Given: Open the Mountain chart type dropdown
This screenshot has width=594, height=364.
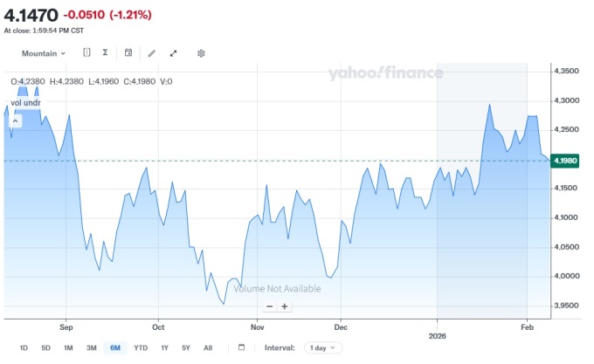Looking at the screenshot, I should click(44, 53).
